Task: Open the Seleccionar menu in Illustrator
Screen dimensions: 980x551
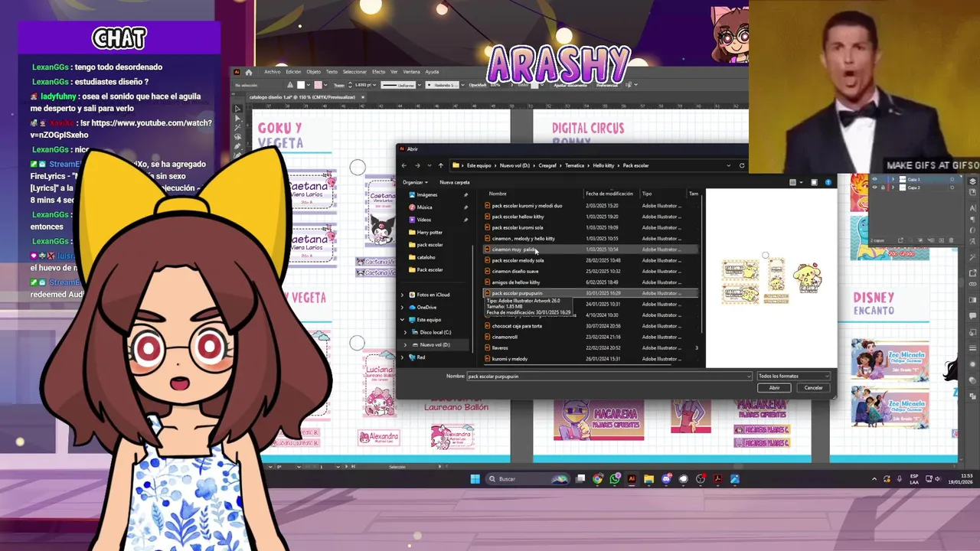Action: [354, 72]
